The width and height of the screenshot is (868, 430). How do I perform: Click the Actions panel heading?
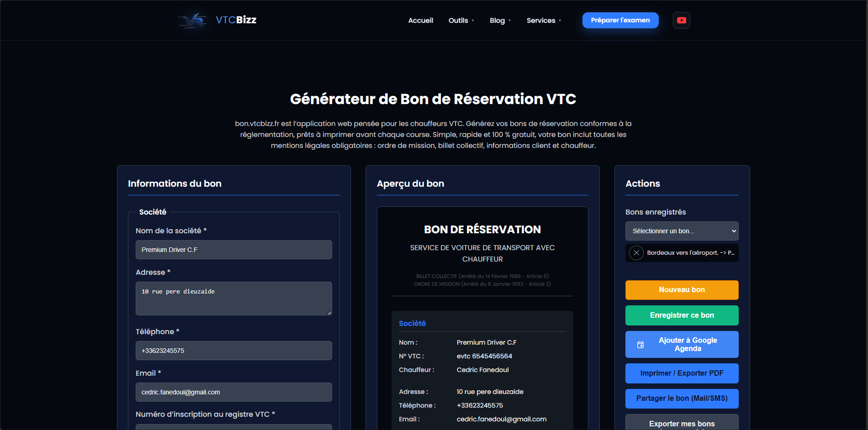pos(642,184)
